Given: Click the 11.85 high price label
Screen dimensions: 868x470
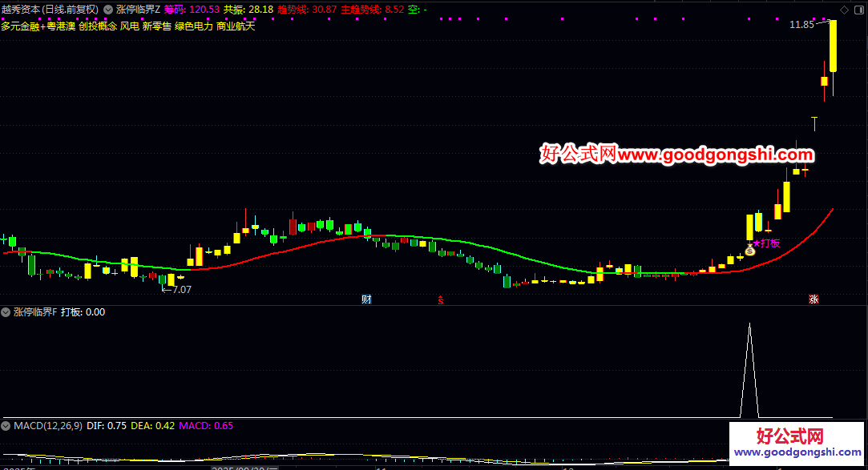Looking at the screenshot, I should pos(801,24).
